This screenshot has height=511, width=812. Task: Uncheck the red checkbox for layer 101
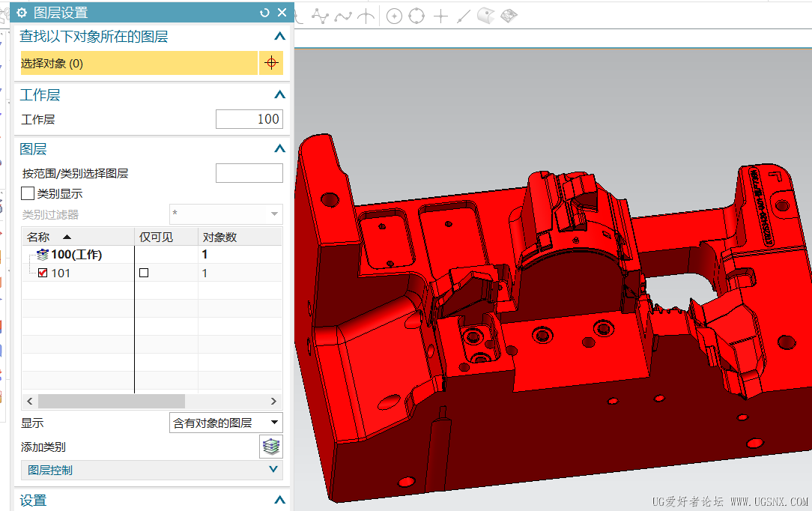43,273
